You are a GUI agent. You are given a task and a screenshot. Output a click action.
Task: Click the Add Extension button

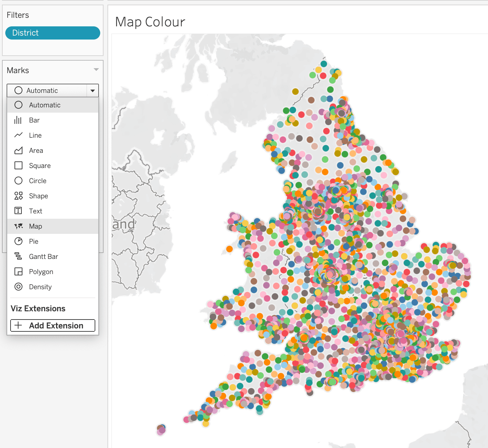tap(53, 325)
